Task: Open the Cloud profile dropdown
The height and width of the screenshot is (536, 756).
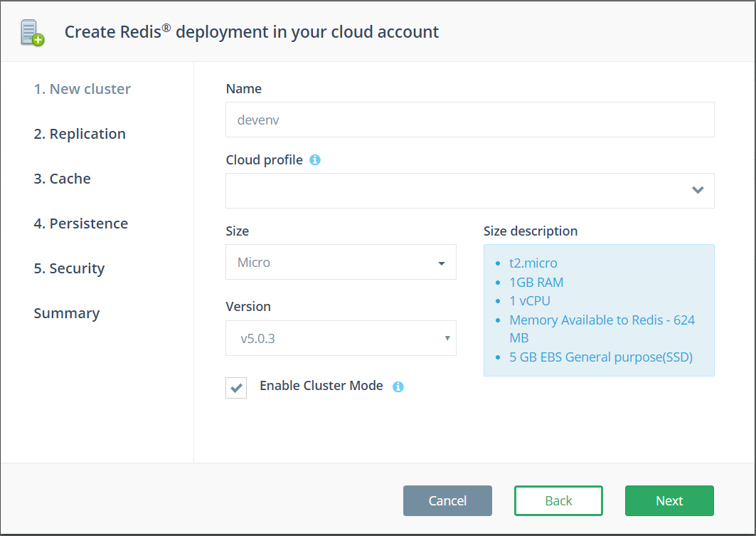Action: 469,191
